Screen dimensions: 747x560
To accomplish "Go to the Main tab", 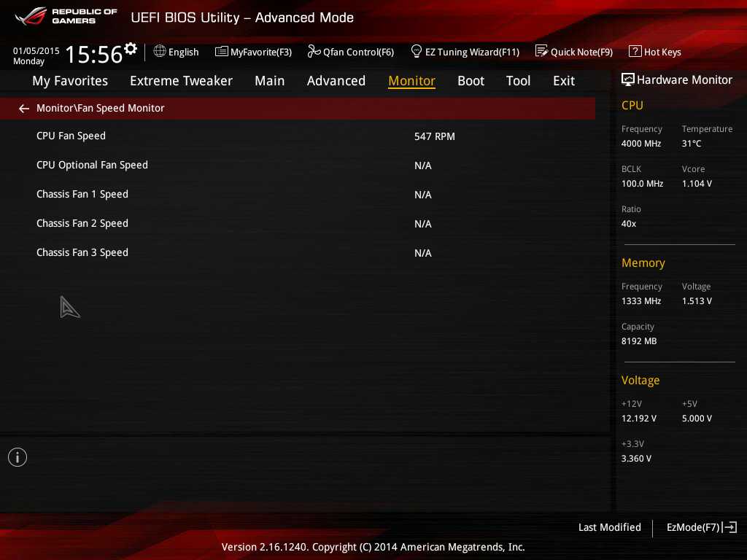I will click(x=269, y=81).
